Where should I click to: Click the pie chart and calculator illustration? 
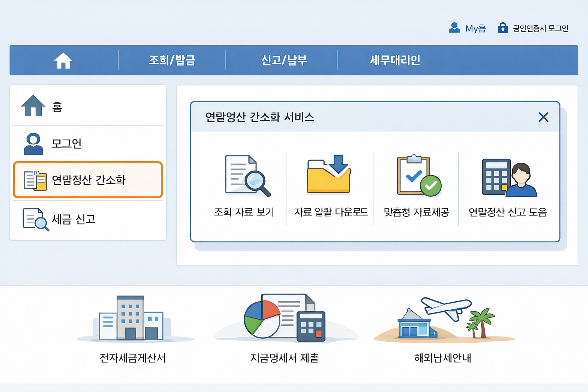tap(285, 317)
